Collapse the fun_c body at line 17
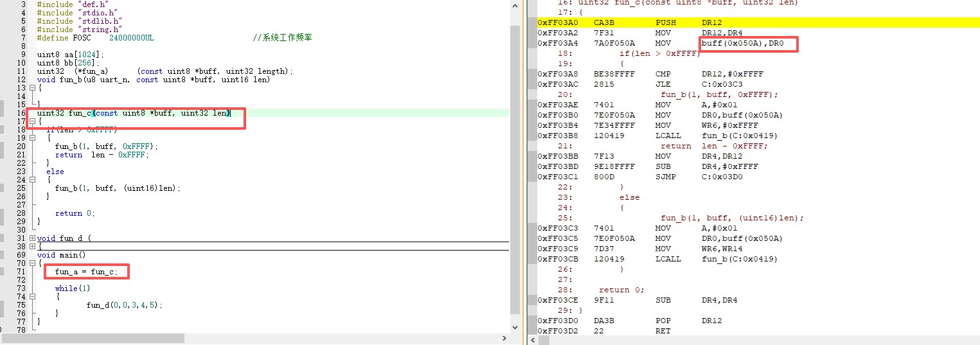The width and height of the screenshot is (980, 345). 32,121
